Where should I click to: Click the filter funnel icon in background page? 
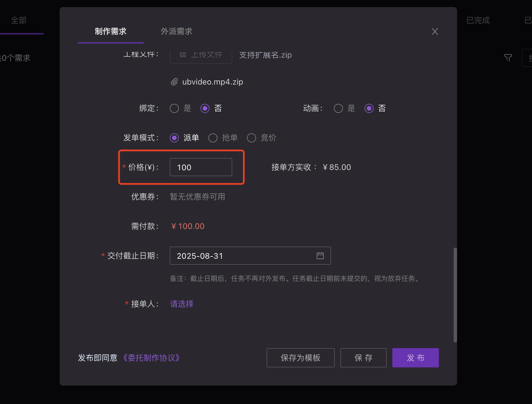click(508, 58)
